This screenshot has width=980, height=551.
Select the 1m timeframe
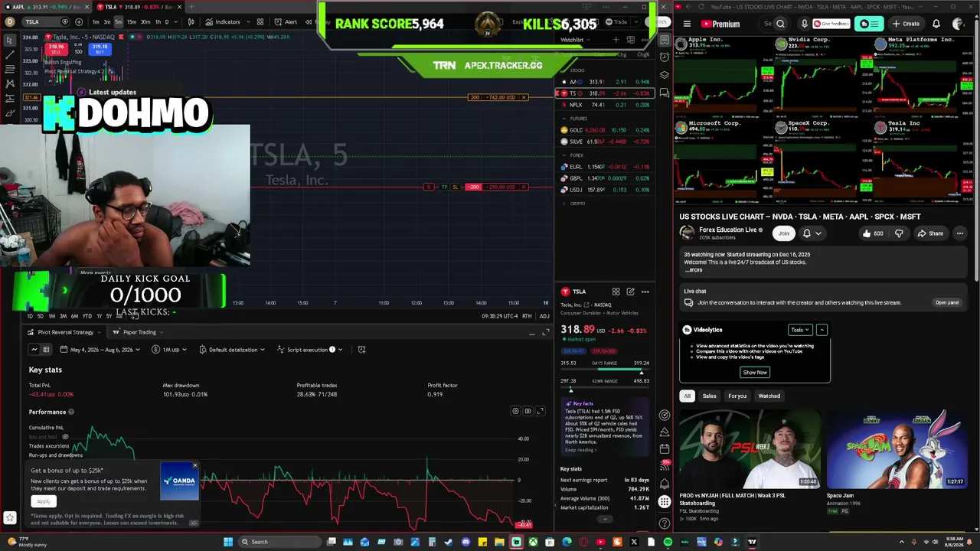[96, 21]
